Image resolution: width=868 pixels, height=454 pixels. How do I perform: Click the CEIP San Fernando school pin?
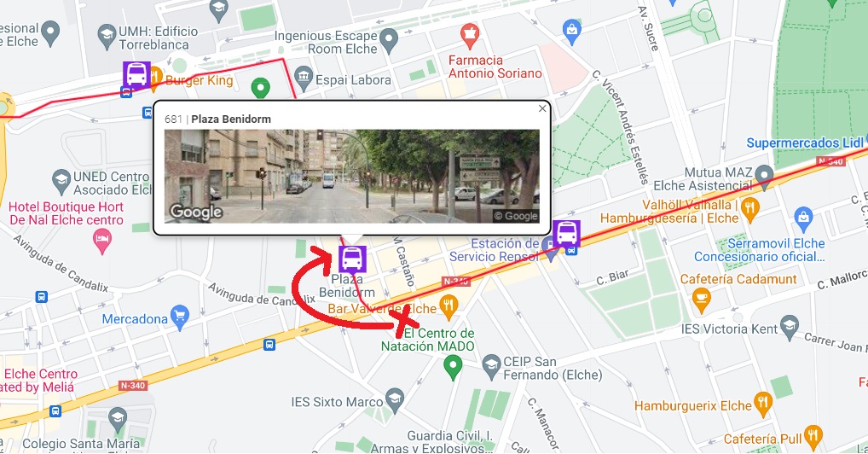[x=491, y=366]
